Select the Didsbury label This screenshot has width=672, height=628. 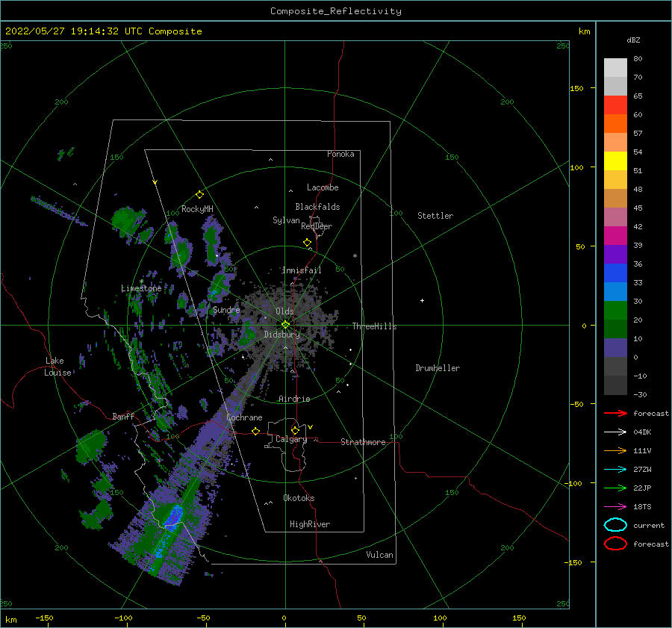pos(281,335)
